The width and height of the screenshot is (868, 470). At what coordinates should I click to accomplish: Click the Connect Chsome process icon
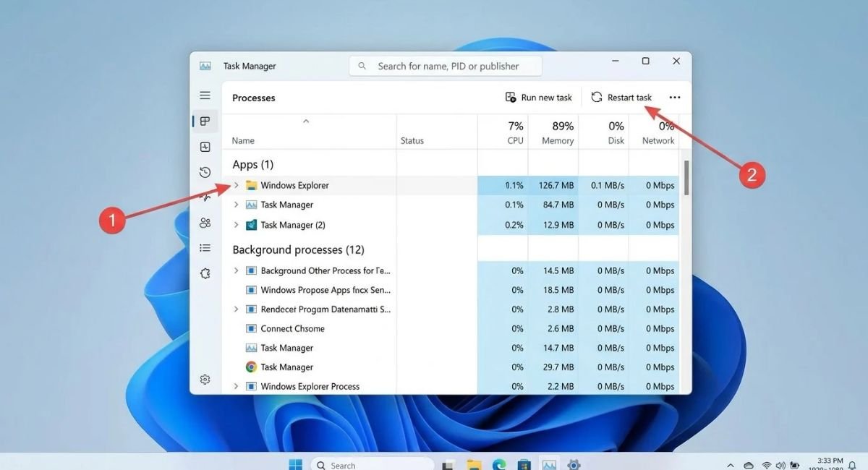pyautogui.click(x=251, y=328)
